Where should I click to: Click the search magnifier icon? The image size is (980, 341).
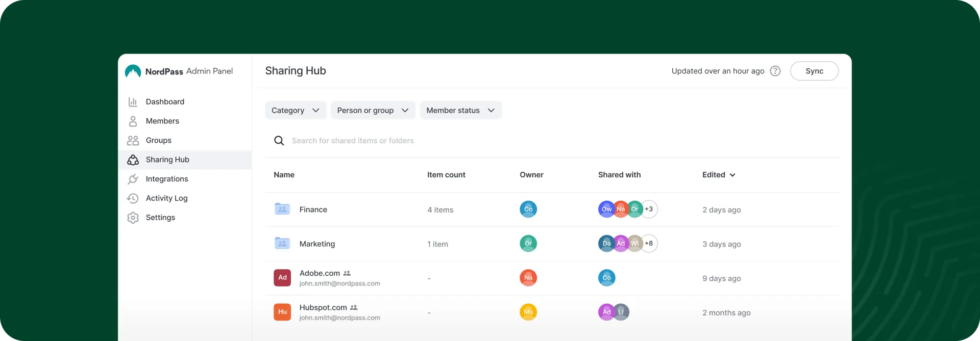pyautogui.click(x=279, y=141)
